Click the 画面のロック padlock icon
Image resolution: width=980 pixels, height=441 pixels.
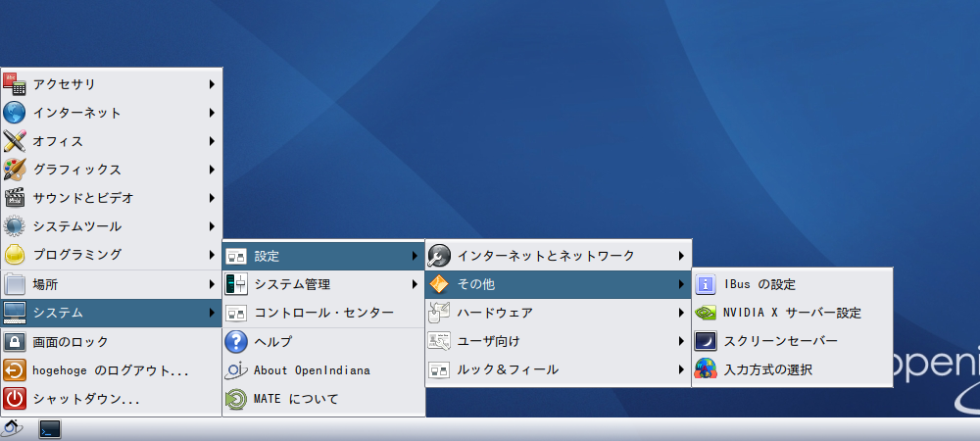pos(15,342)
